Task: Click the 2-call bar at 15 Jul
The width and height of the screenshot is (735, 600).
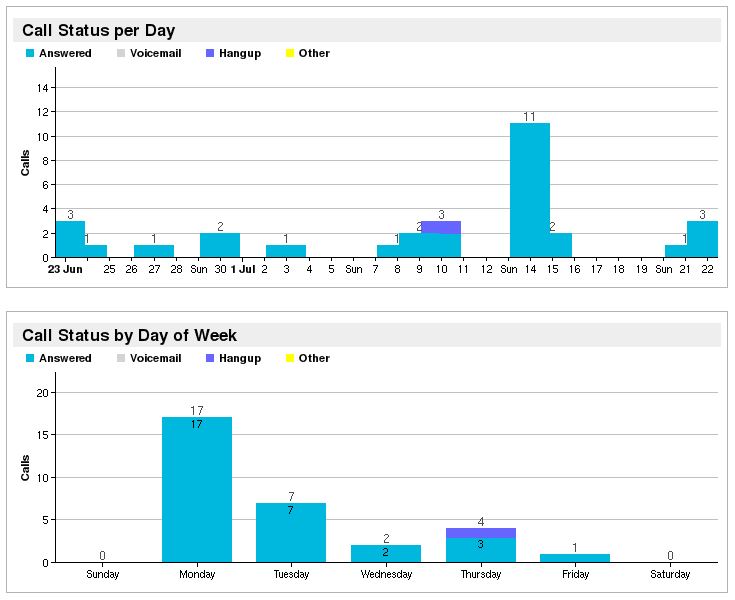Action: (561, 245)
